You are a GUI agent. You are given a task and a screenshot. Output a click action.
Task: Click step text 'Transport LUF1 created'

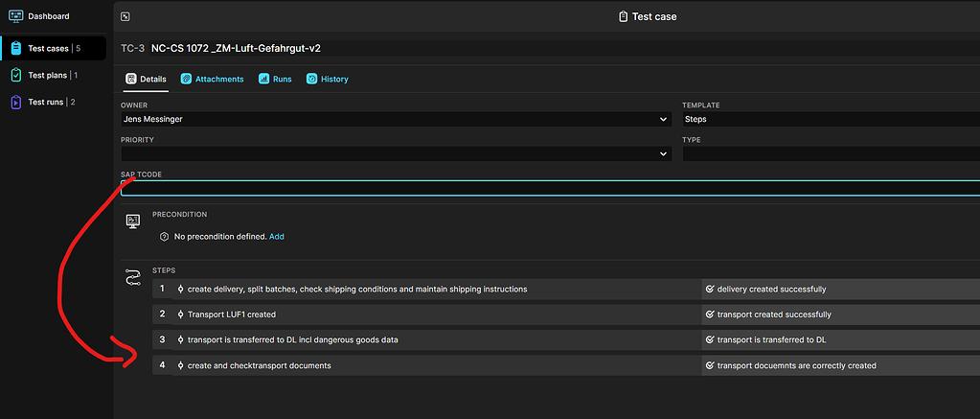[x=231, y=314]
